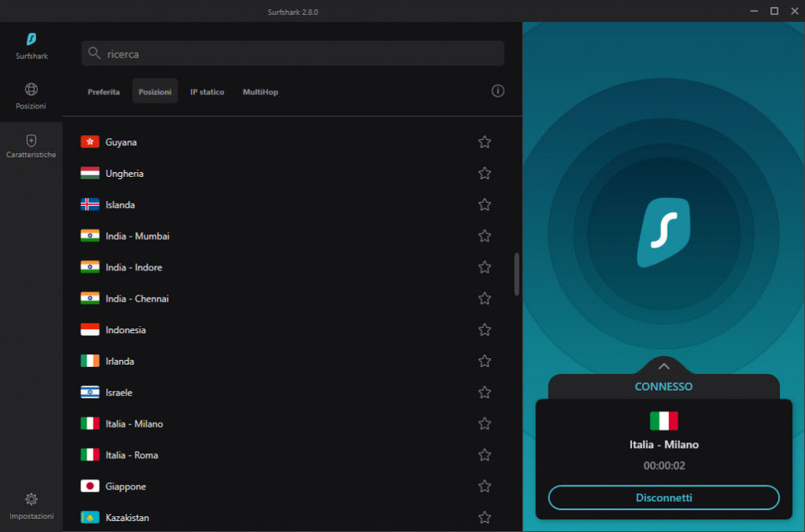805x532 pixels.
Task: Star India - Mumbai as favorite
Action: click(x=484, y=236)
